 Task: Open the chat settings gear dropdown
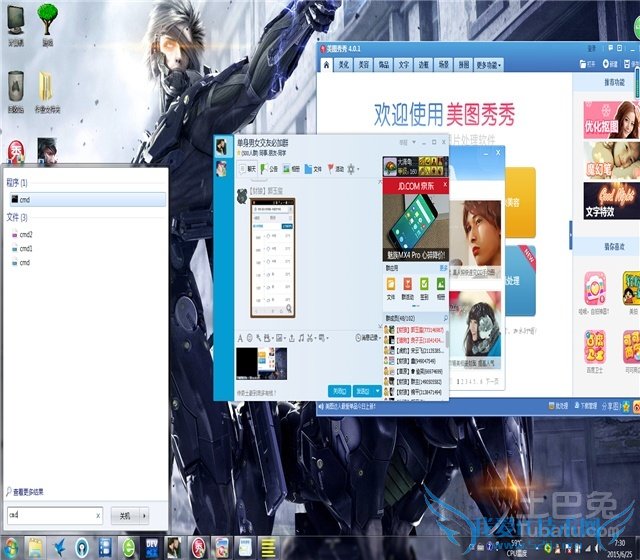pyautogui.click(x=352, y=169)
